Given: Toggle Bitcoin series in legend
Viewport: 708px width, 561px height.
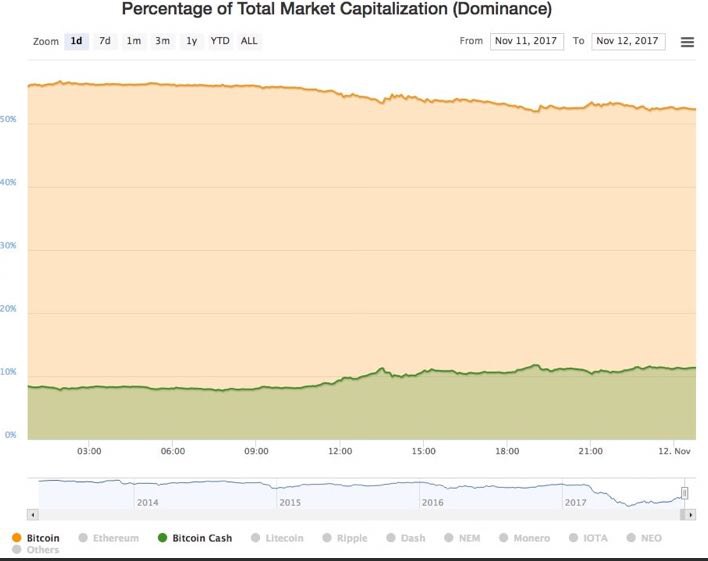Looking at the screenshot, I should [x=36, y=538].
